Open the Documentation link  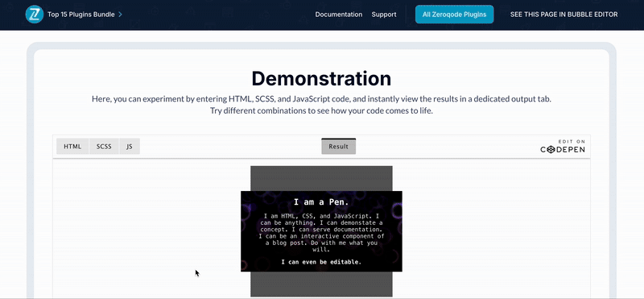(338, 15)
